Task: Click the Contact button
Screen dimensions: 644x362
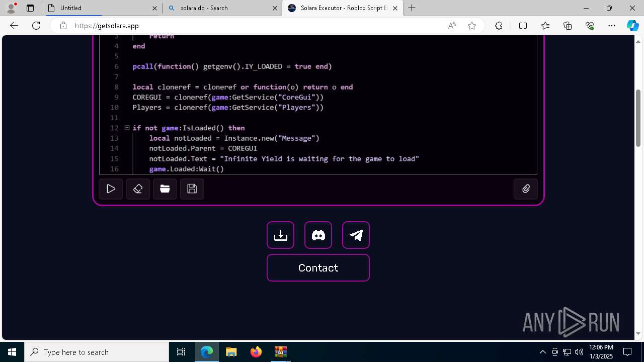Action: click(318, 267)
